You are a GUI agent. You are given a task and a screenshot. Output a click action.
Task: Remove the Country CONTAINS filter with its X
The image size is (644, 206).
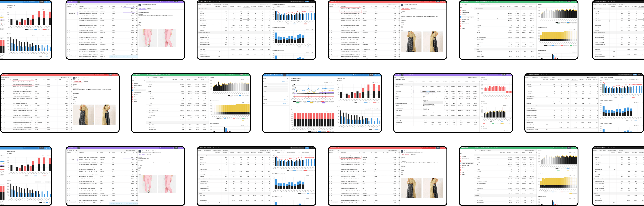click(x=288, y=82)
